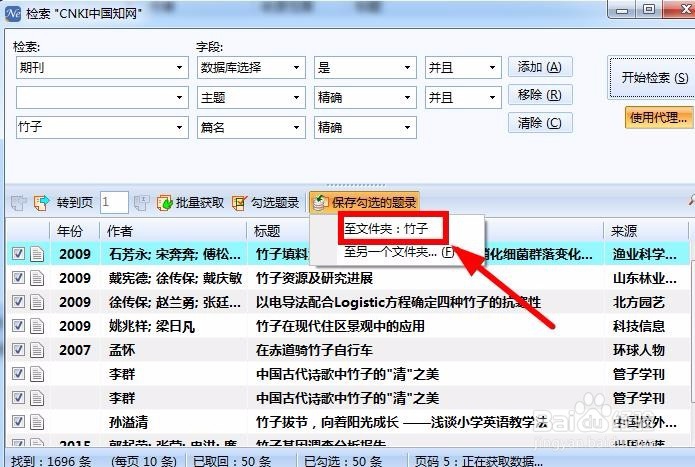
Task: Click the 清除 (C) button
Action: click(x=540, y=123)
